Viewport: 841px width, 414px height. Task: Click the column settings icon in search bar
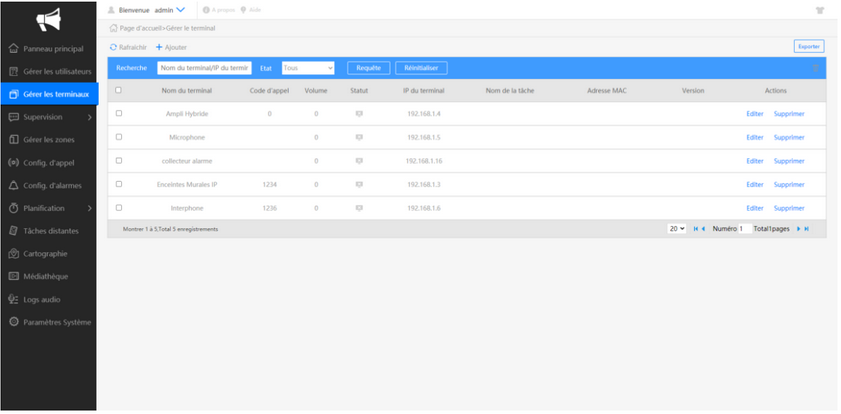click(x=815, y=68)
